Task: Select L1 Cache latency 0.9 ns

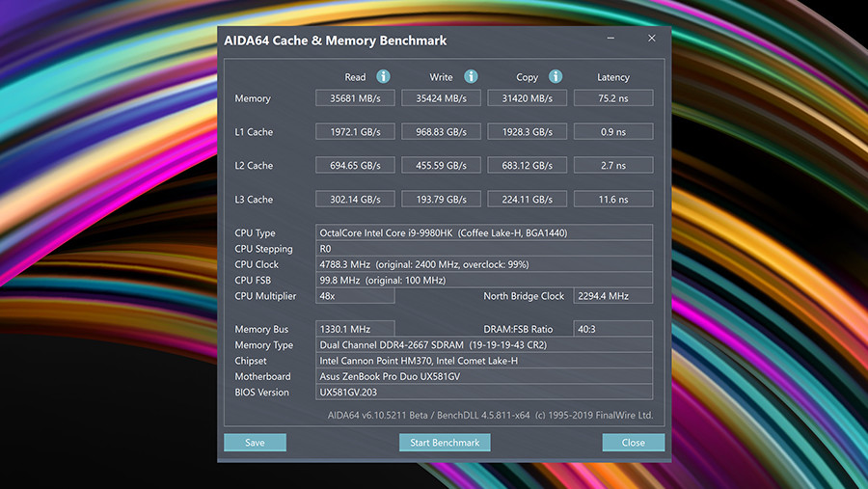Action: 613,132
